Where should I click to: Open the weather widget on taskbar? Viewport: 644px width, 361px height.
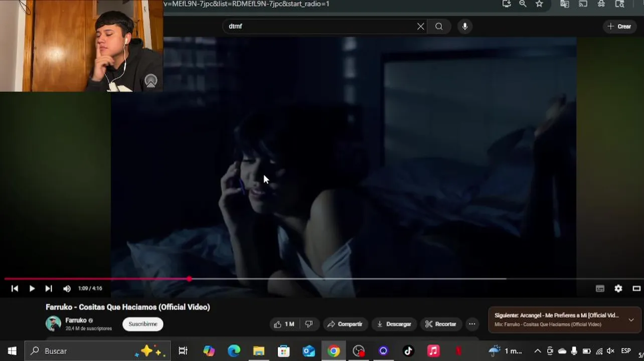pos(506,351)
